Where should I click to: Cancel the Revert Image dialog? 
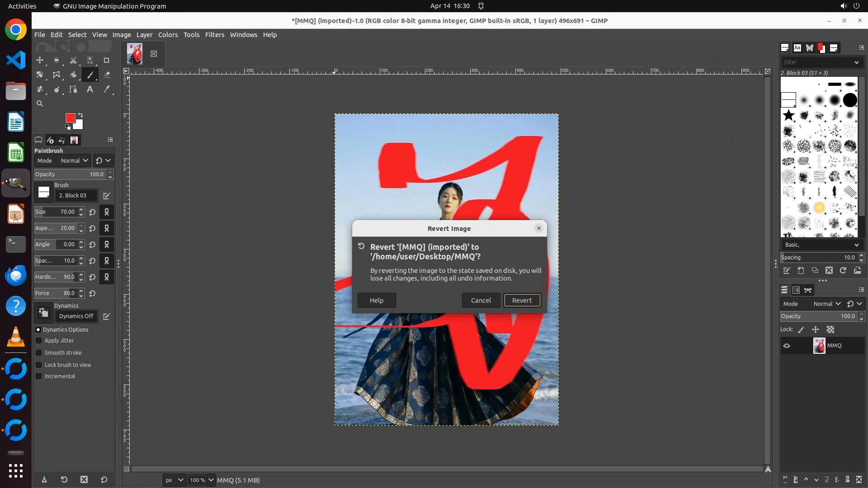[481, 300]
